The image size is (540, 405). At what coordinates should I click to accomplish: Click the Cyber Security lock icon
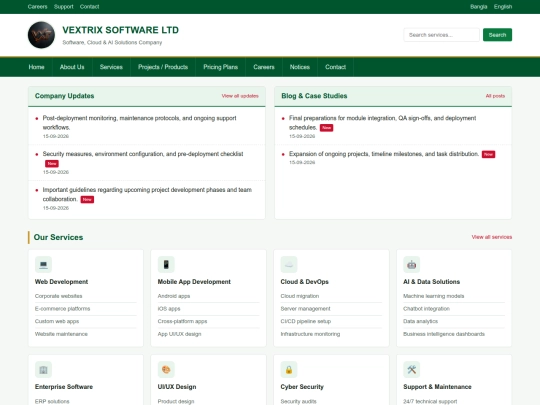pyautogui.click(x=289, y=370)
